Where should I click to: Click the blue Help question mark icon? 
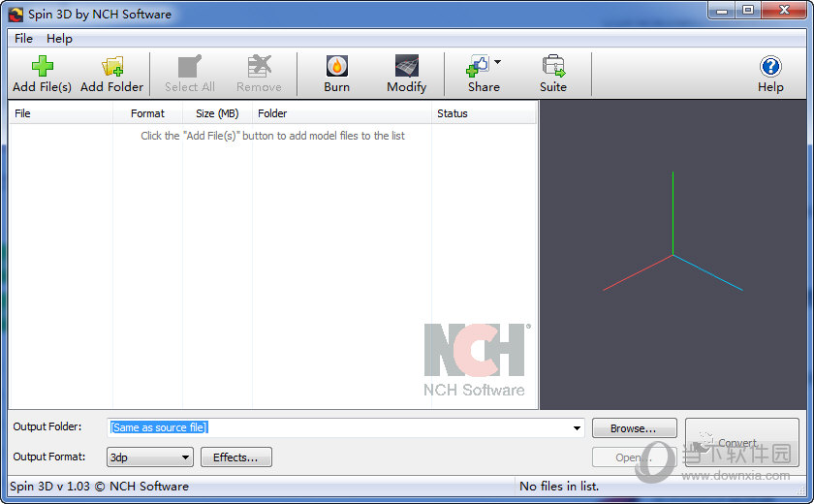click(x=770, y=67)
